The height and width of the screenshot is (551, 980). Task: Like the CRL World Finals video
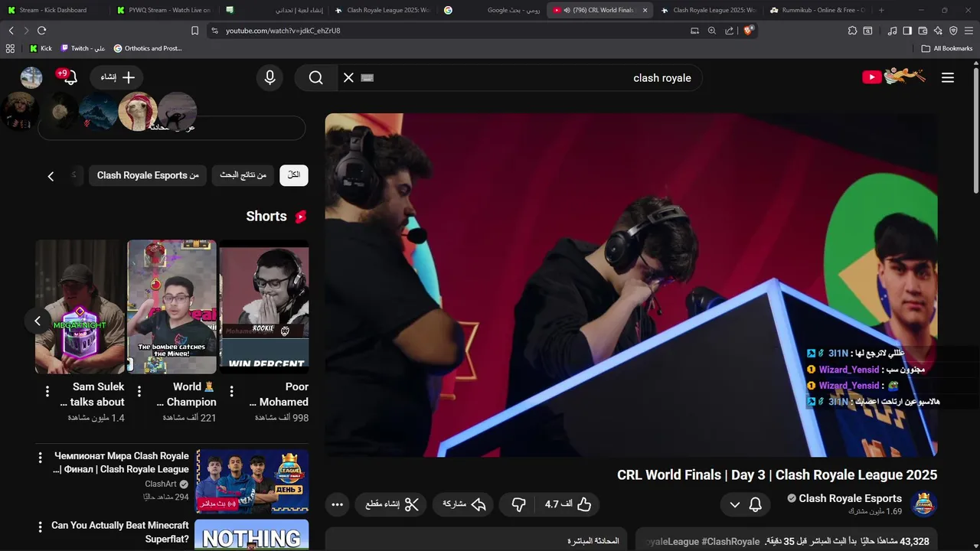click(568, 504)
